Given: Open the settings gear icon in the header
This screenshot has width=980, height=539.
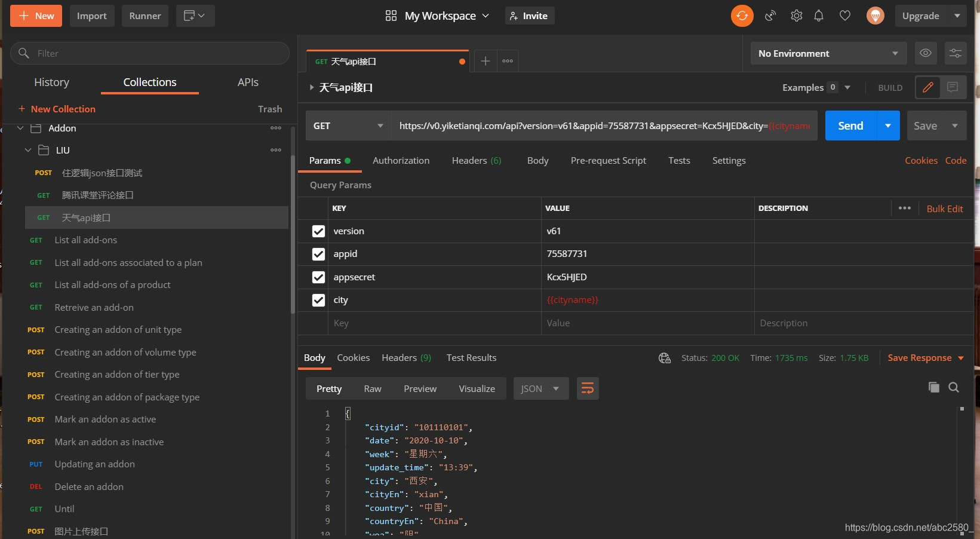Looking at the screenshot, I should point(796,16).
